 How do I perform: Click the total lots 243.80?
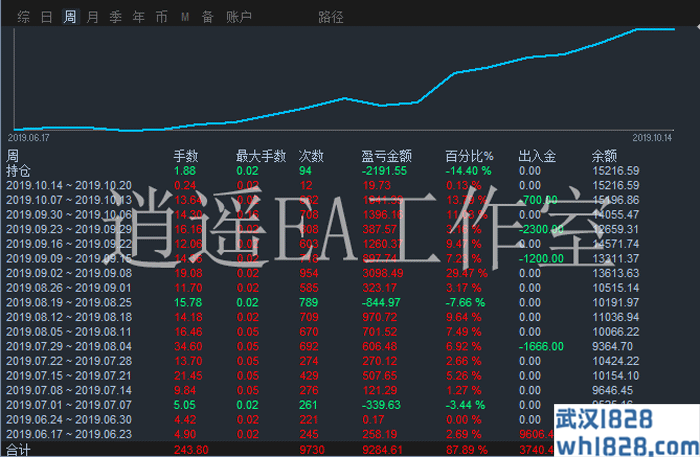tap(191, 450)
